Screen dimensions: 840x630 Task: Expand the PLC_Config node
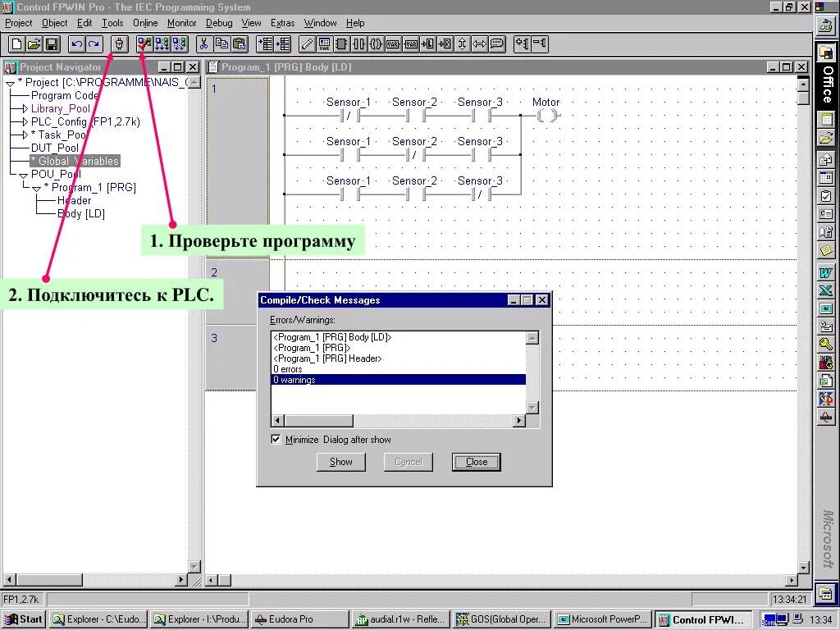pyautogui.click(x=25, y=122)
